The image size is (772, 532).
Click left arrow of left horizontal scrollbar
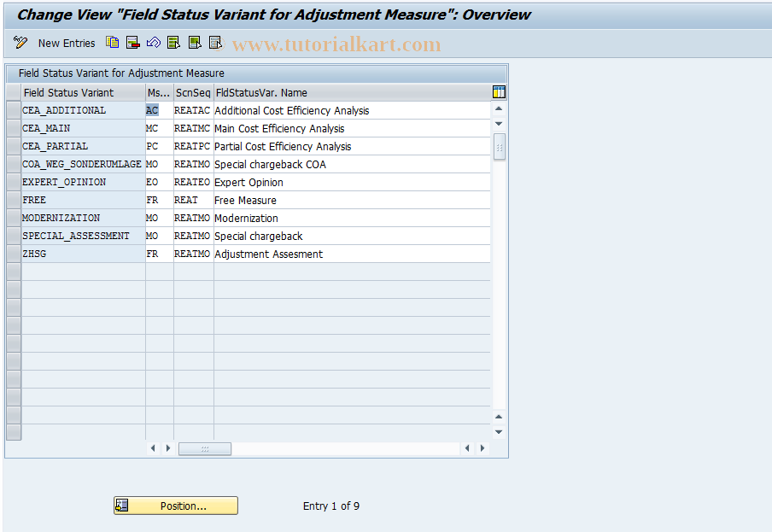tap(153, 448)
